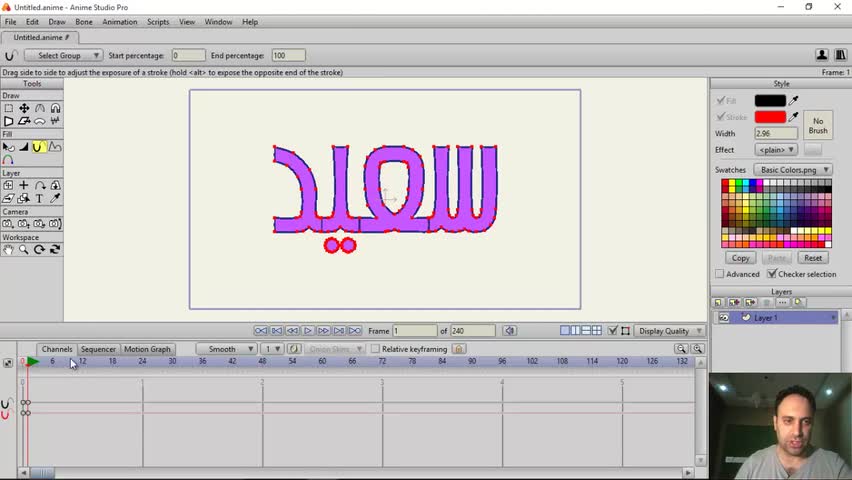Select the Select Points tool in Draw section
Viewport: 852px width, 480px height.
8,108
